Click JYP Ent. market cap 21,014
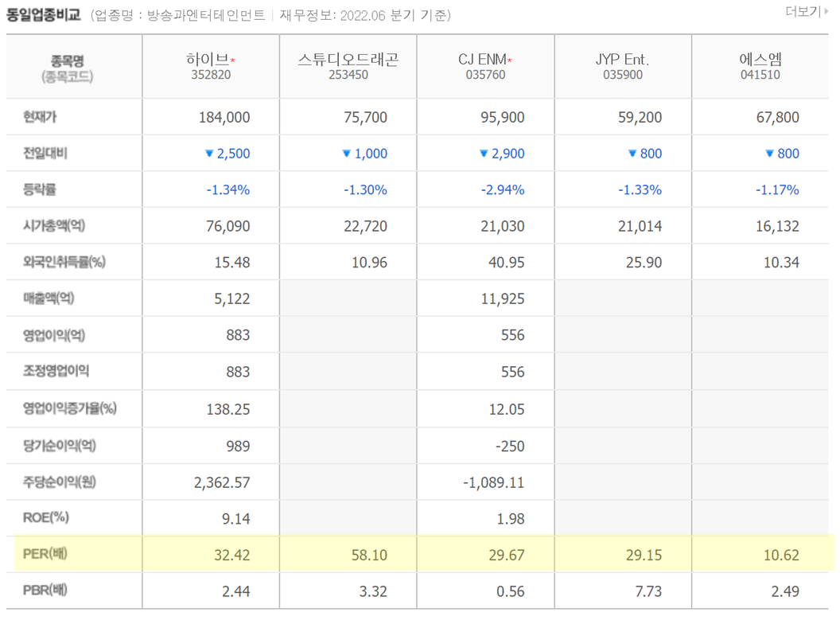Viewport: 840px width, 620px height. click(x=640, y=226)
